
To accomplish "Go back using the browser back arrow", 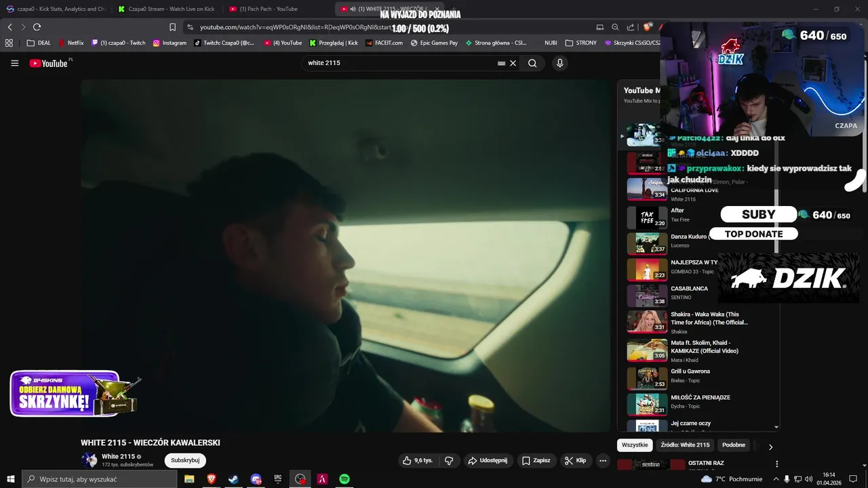I will [10, 27].
